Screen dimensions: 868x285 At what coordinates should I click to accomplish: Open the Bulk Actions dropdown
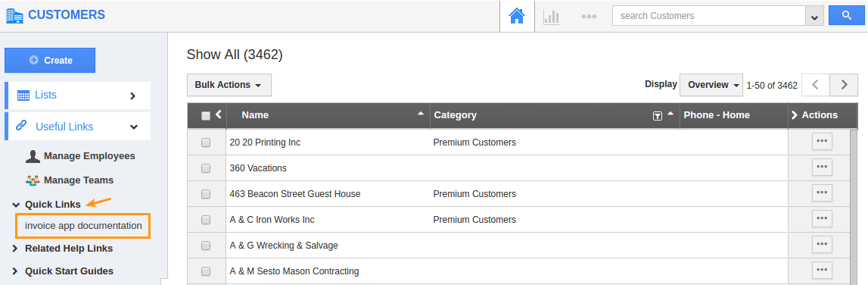[x=229, y=85]
